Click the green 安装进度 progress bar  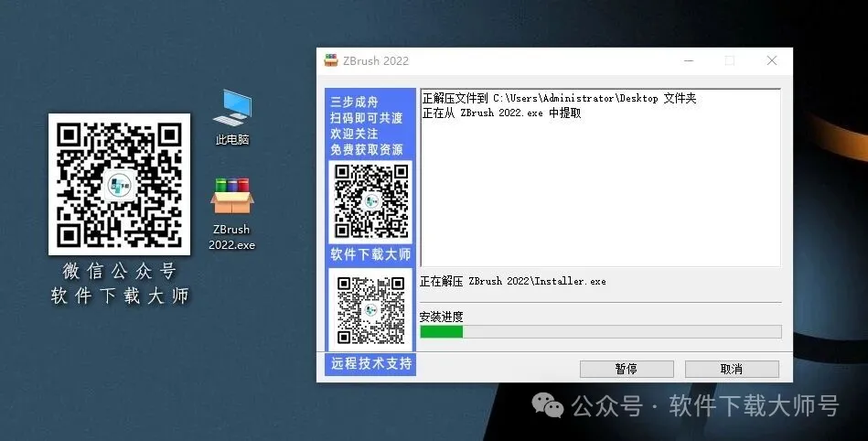(x=601, y=332)
